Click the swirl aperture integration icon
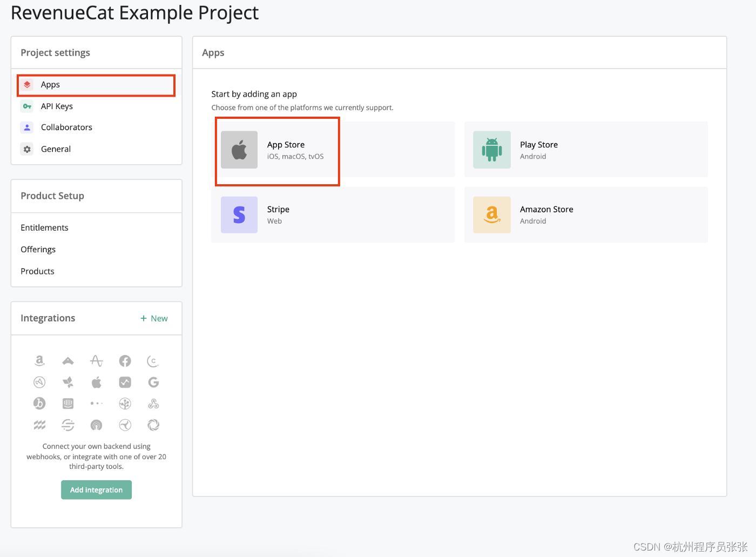This screenshot has height=557, width=756. click(x=153, y=425)
